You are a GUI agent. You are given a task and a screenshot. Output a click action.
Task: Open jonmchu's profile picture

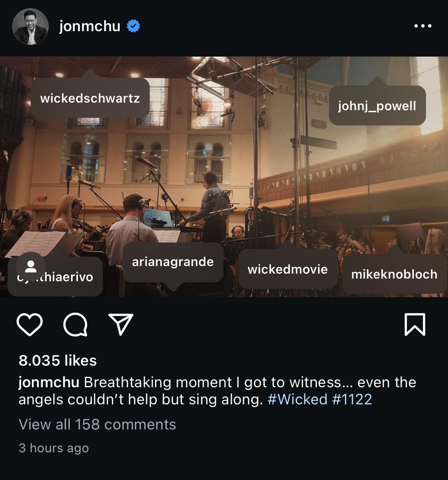(x=30, y=26)
